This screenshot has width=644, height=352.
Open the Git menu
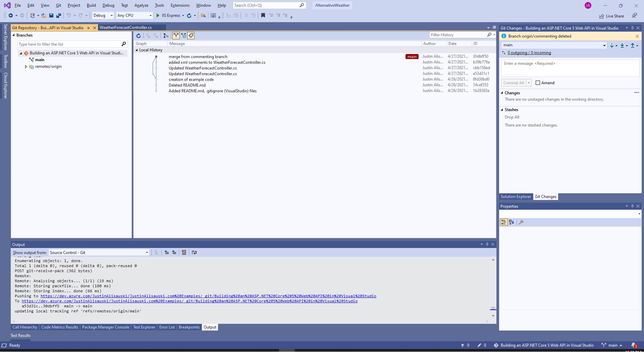58,5
